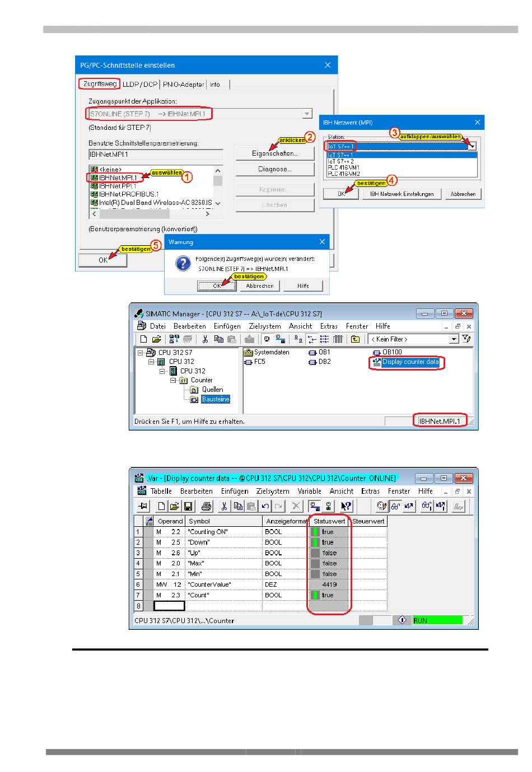Click the Eigenschaften... button
The image size is (532, 772).
click(275, 153)
